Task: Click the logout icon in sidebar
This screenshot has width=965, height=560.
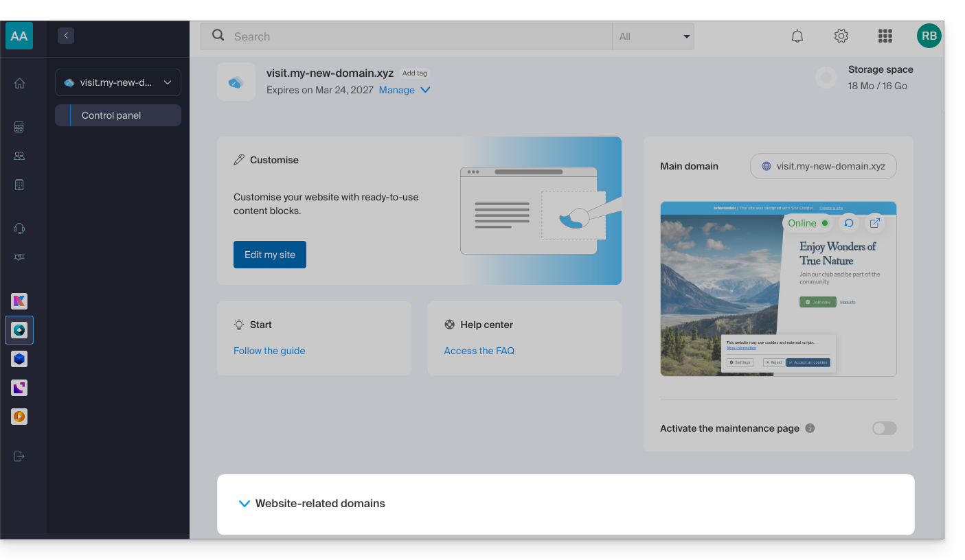Action: 19,456
